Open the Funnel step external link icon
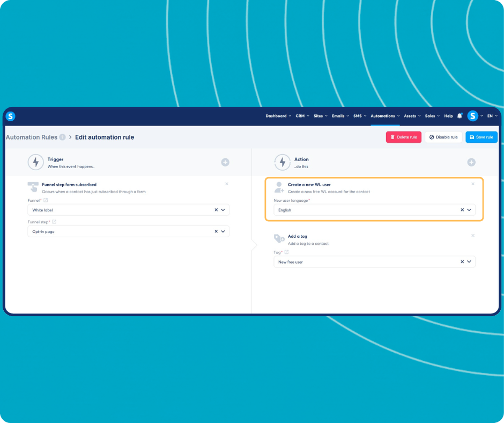Viewport: 504px width, 423px height. point(54,222)
